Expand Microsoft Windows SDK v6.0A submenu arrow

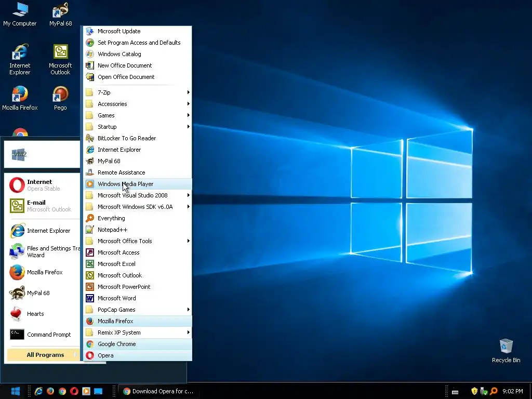188,207
